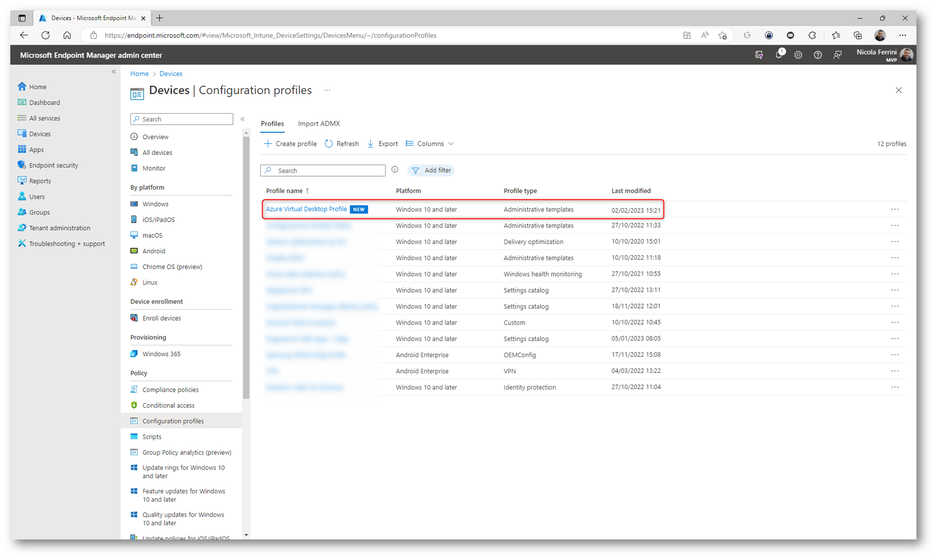Switch to the Profiles tab
937x560 pixels.
[x=272, y=124]
